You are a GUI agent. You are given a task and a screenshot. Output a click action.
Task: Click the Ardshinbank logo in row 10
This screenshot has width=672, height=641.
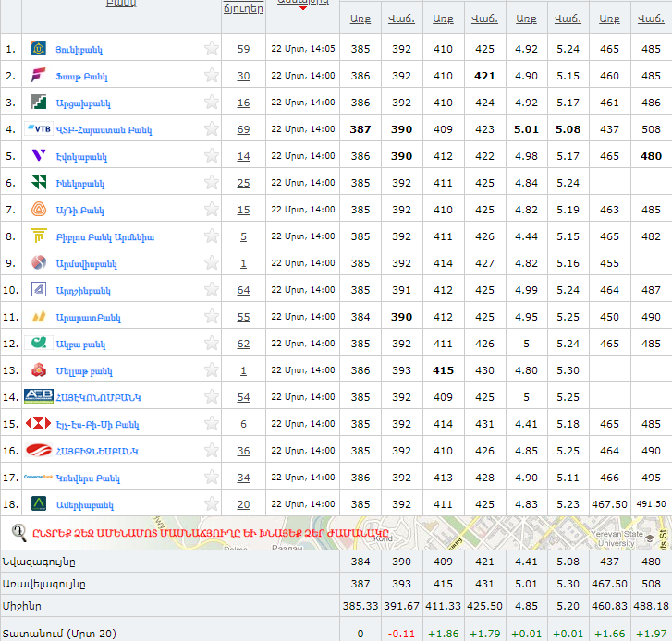pos(39,289)
